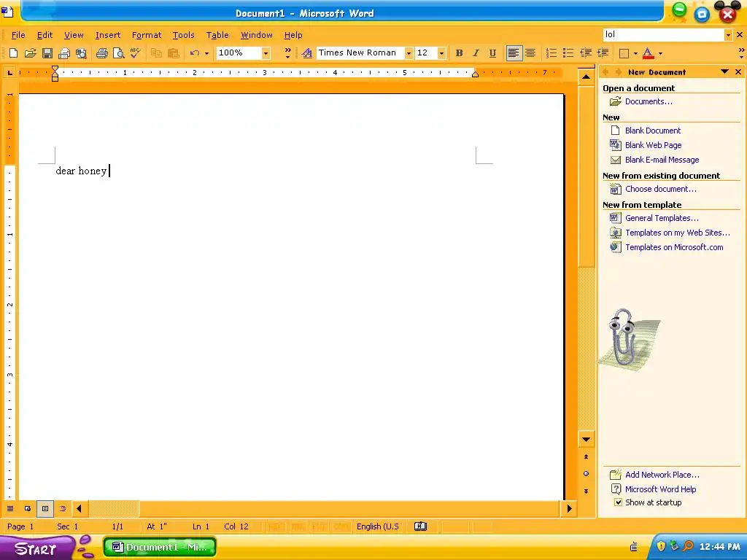Click the Blank Web Page link

(x=653, y=145)
